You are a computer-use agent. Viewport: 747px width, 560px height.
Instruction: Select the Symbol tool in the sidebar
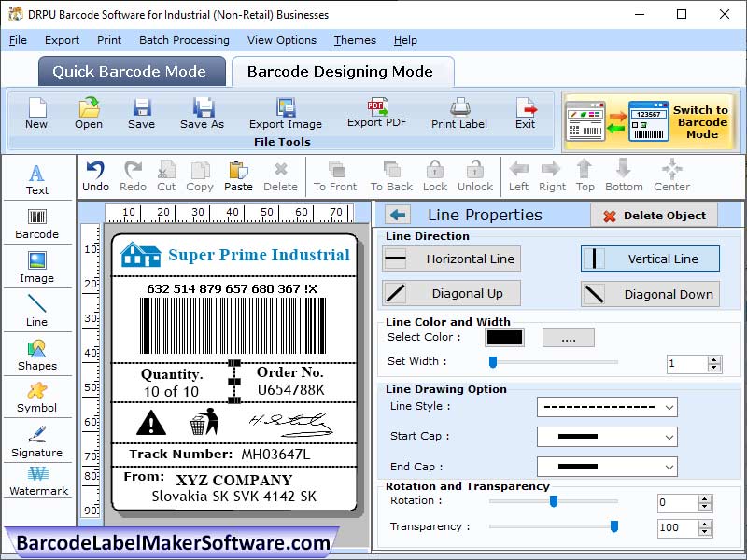click(37, 398)
